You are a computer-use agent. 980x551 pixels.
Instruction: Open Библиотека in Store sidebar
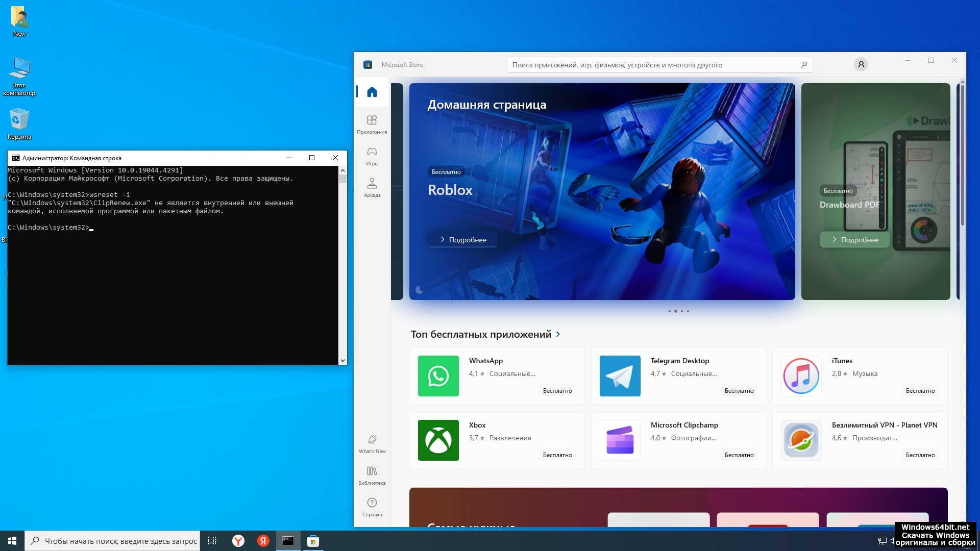coord(372,475)
